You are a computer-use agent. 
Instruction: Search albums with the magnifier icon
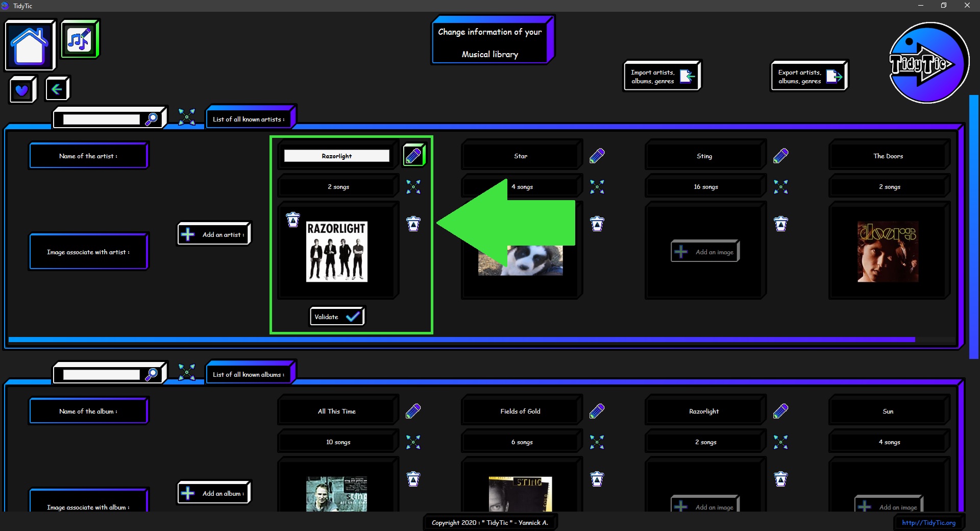(x=152, y=374)
